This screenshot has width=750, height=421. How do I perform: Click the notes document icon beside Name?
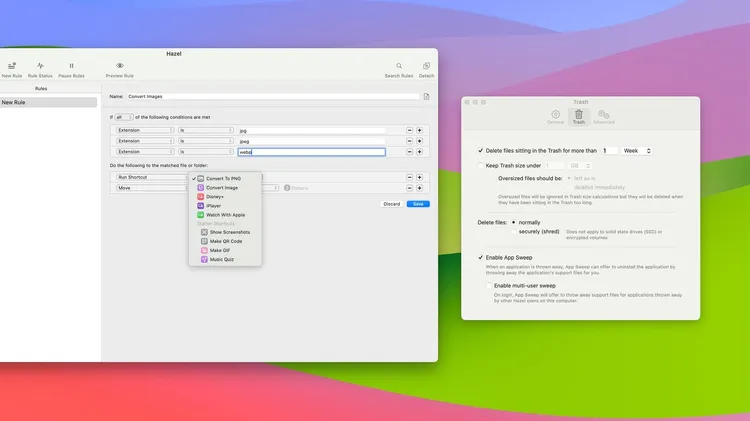(x=426, y=97)
